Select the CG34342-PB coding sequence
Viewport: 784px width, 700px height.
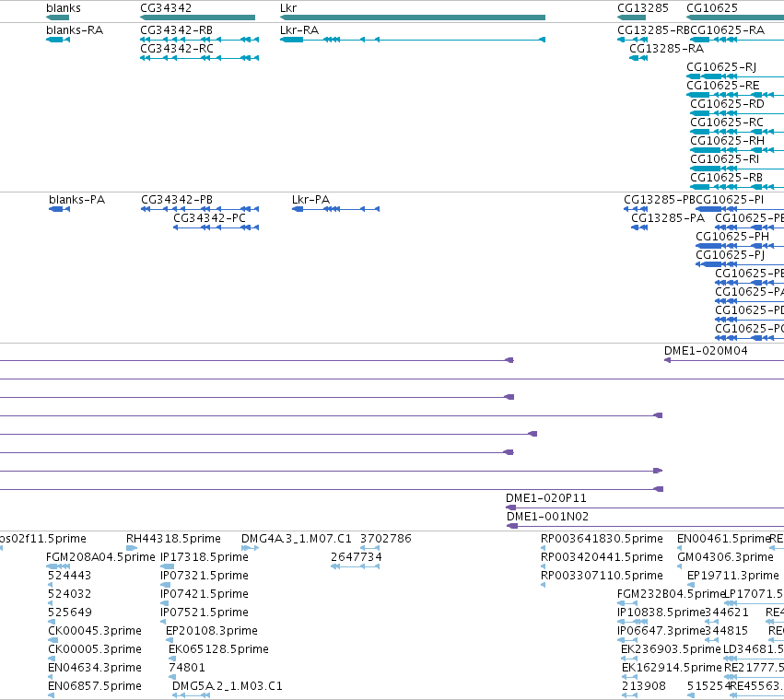200,209
